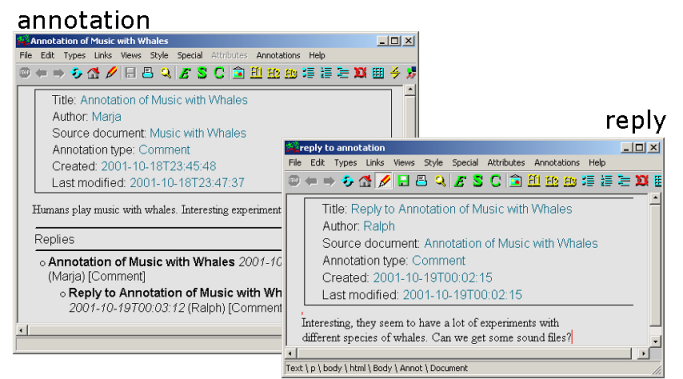Open Find magnifier in annotation window
This screenshot has height=379, width=683.
point(166,73)
